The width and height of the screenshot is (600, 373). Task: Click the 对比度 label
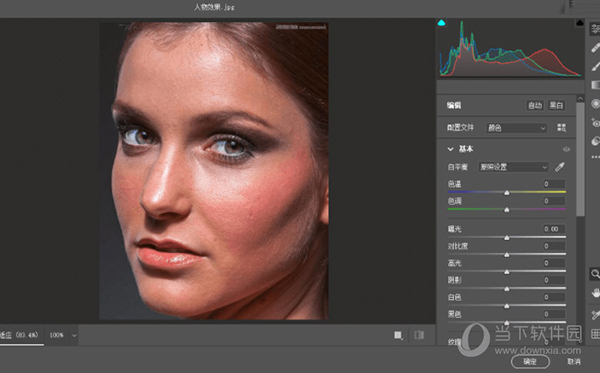tap(458, 246)
